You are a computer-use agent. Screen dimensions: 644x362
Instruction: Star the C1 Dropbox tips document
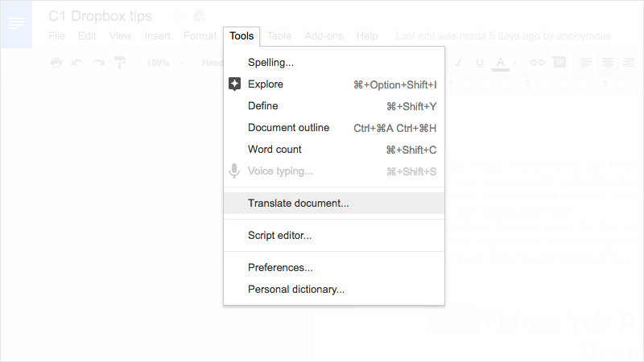point(176,16)
